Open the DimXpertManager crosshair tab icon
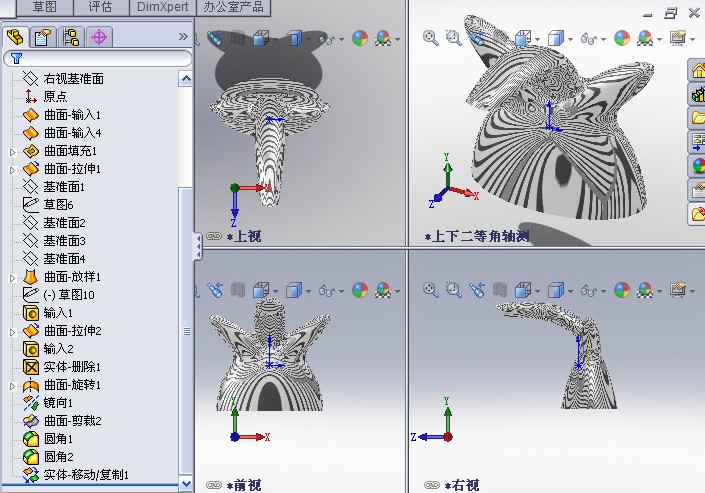Screen dimensions: 705x493 tap(99, 37)
